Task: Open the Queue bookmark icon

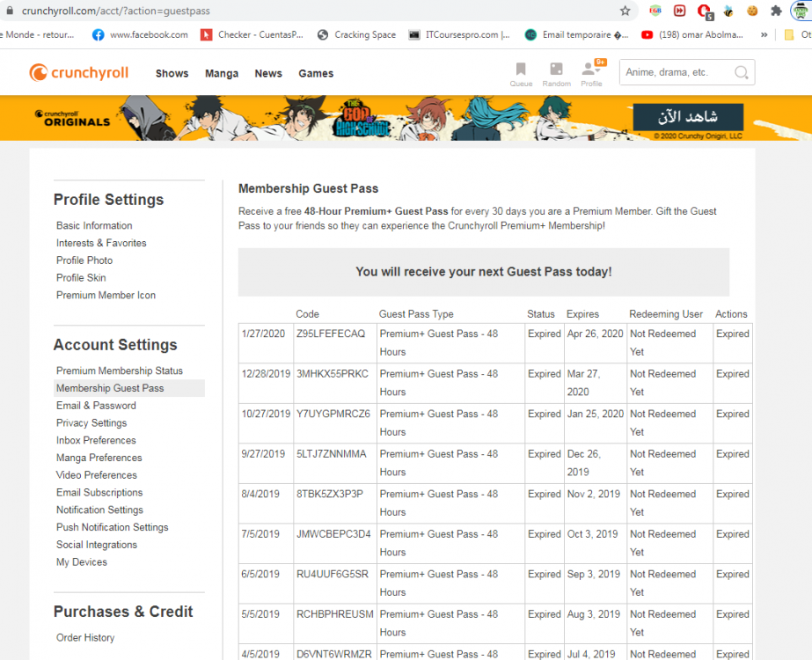Action: pos(521,71)
